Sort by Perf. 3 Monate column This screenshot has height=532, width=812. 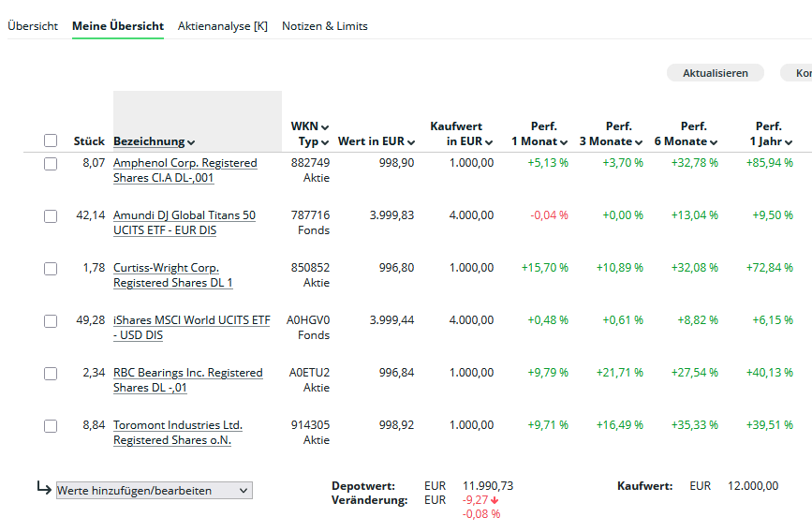(x=611, y=134)
